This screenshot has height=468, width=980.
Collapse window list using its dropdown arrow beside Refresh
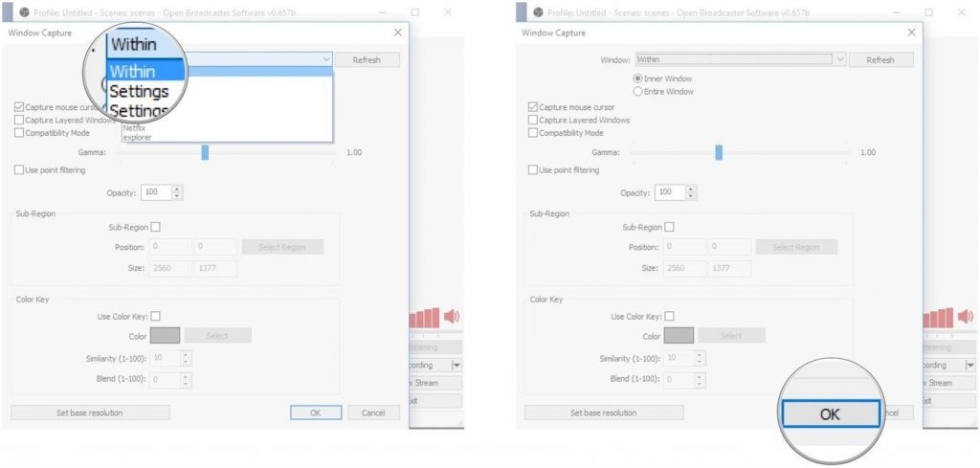click(x=326, y=59)
